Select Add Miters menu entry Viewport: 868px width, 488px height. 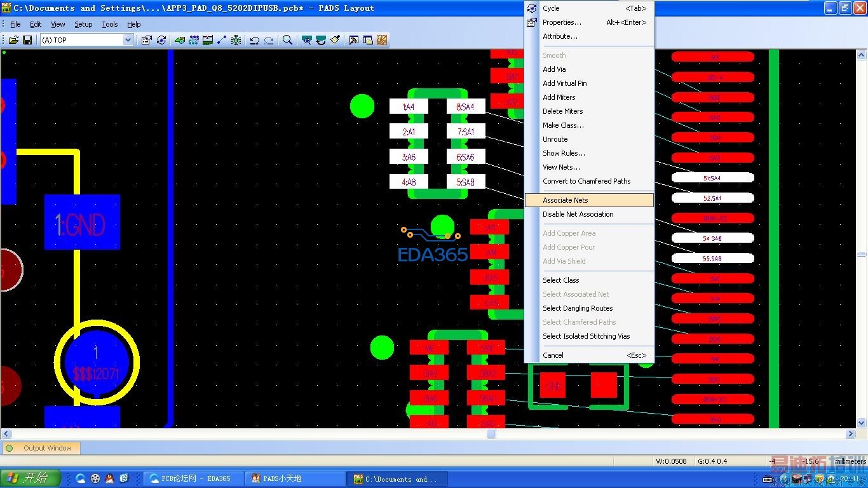tap(589, 97)
